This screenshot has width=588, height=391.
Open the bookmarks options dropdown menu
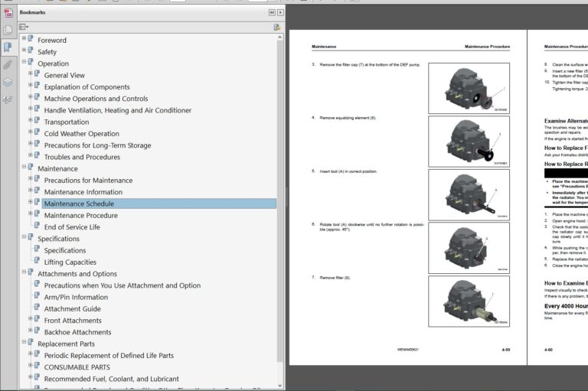(x=24, y=27)
